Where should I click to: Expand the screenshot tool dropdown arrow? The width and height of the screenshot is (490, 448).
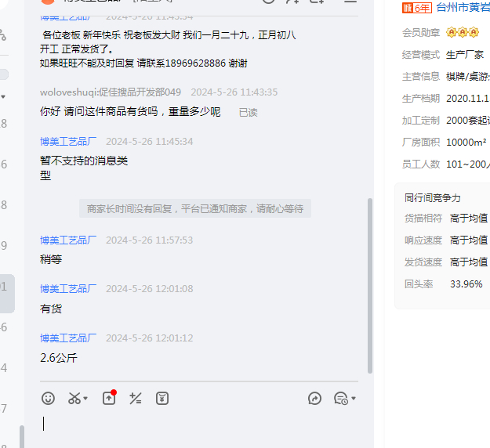85,399
